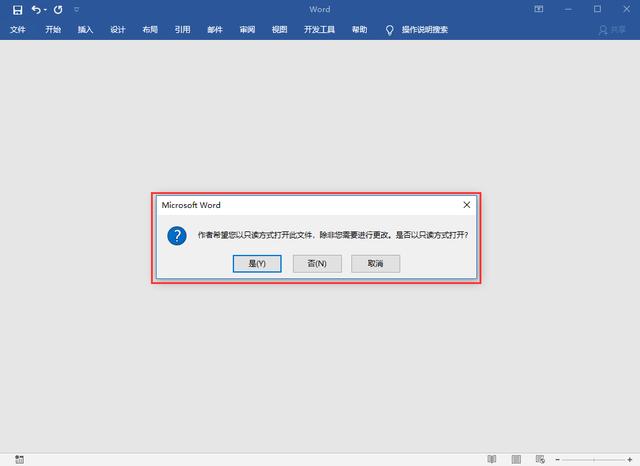Open Customize Quick Access Toolbar dropdown
Screen dimensions: 640x466
coord(76,10)
